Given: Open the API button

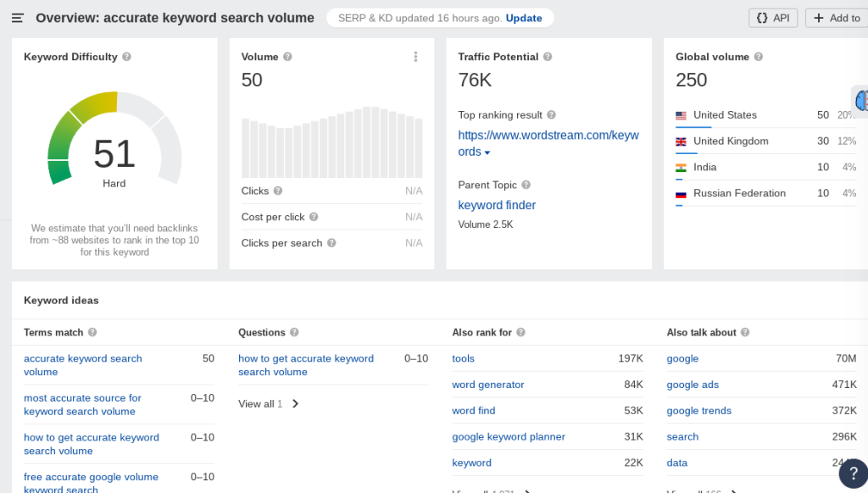Looking at the screenshot, I should click(x=772, y=18).
